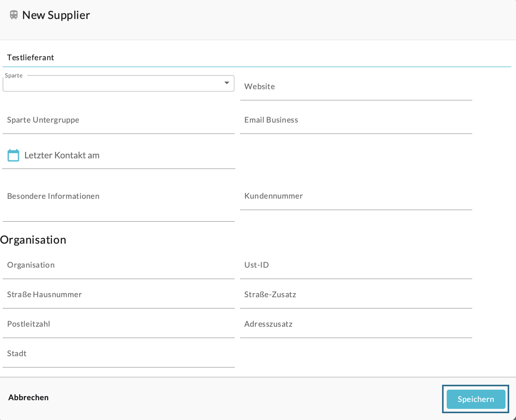
Task: Click the Stadt input field
Action: [x=118, y=354]
